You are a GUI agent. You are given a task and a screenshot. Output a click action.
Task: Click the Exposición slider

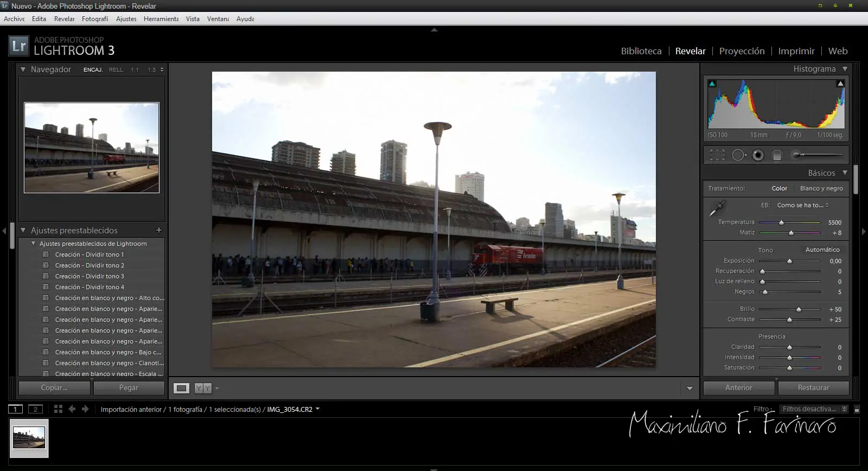(x=790, y=261)
